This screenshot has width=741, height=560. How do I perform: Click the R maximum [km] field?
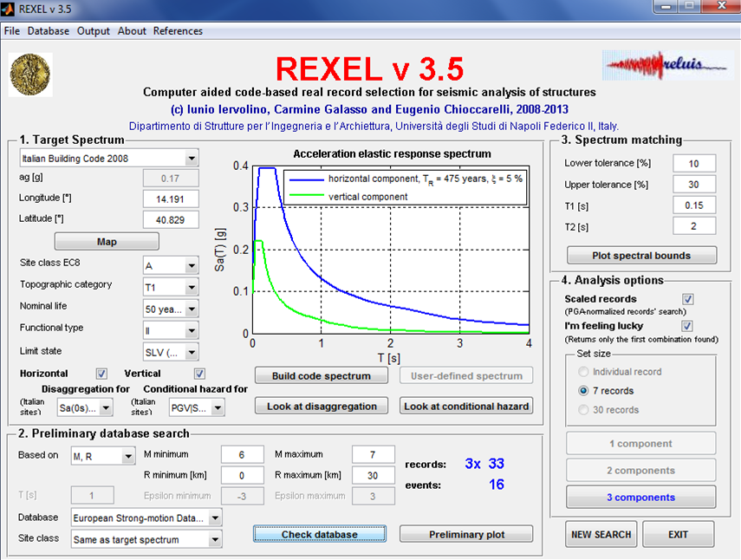coord(373,475)
